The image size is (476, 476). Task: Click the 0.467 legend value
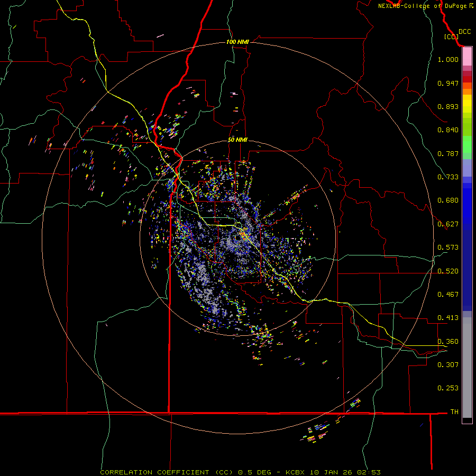(448, 295)
